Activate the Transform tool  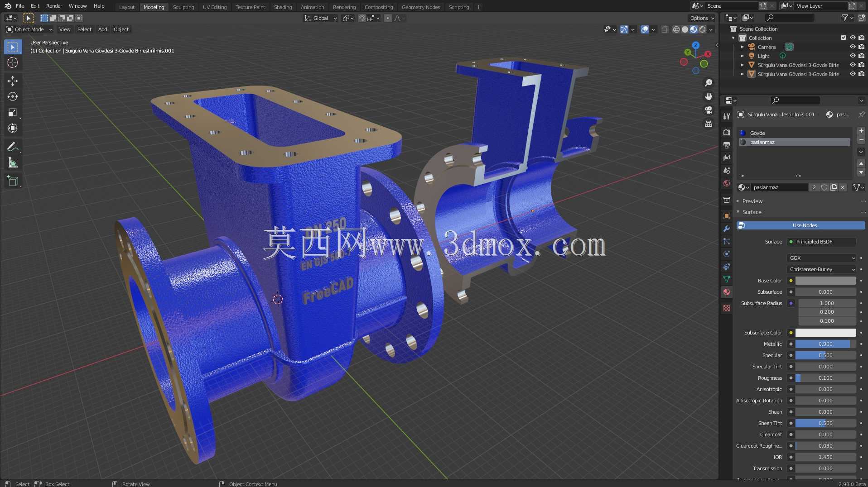(x=13, y=129)
